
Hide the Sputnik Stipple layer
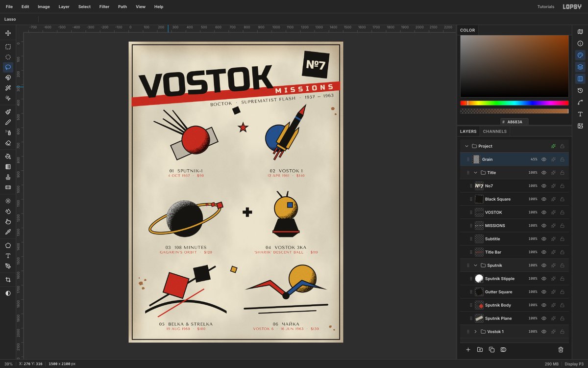[544, 279]
